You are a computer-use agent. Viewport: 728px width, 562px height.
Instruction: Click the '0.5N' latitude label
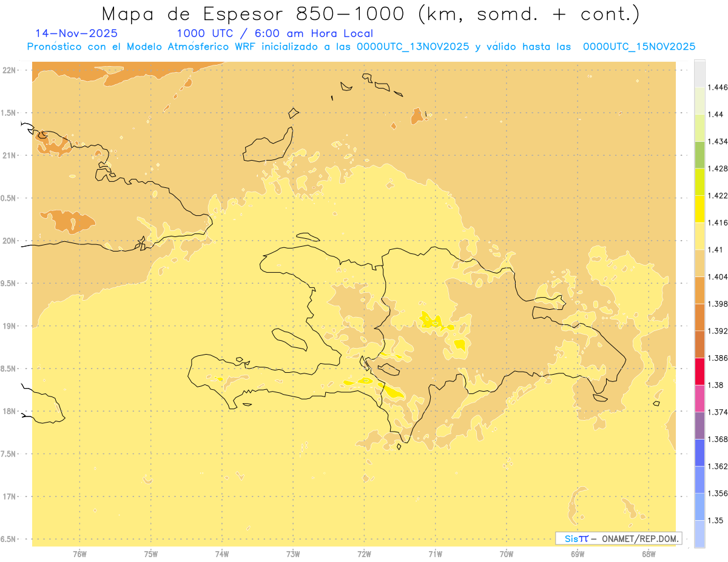click(x=9, y=198)
